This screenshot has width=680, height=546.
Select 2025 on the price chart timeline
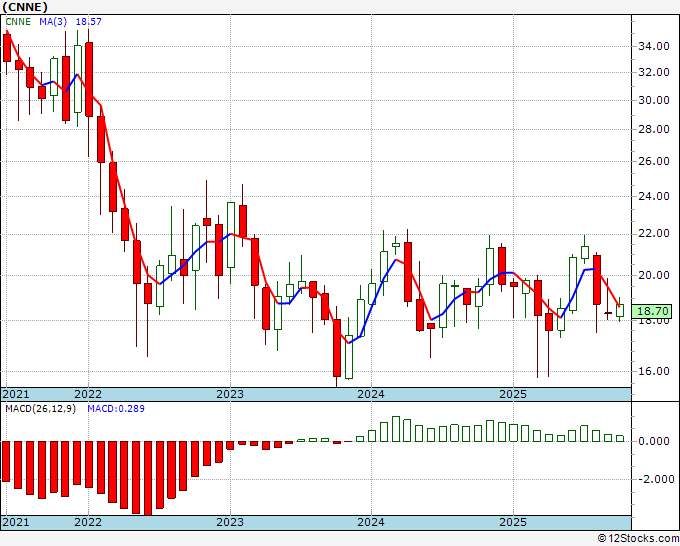tap(513, 394)
